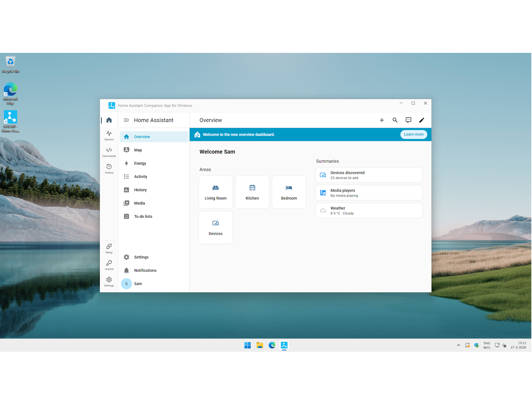This screenshot has width=532, height=399.
Task: Open Notifications in the sidebar
Action: click(x=154, y=270)
